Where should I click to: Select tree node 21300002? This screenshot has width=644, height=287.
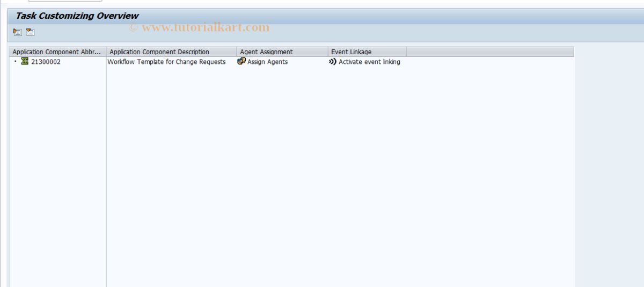(46, 62)
